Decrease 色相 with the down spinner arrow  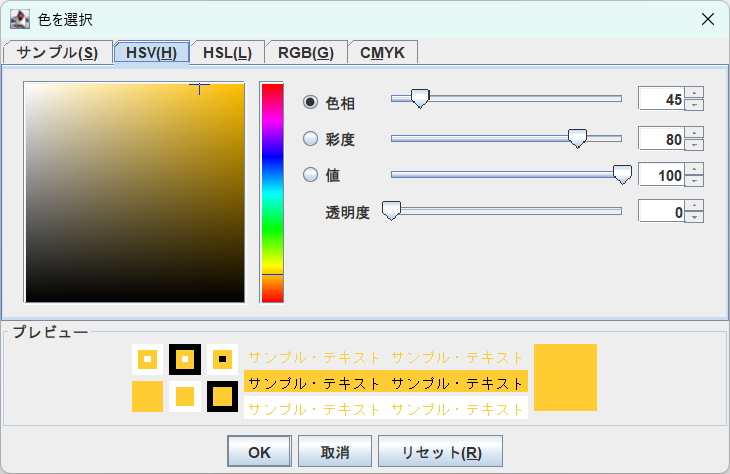[x=694, y=105]
